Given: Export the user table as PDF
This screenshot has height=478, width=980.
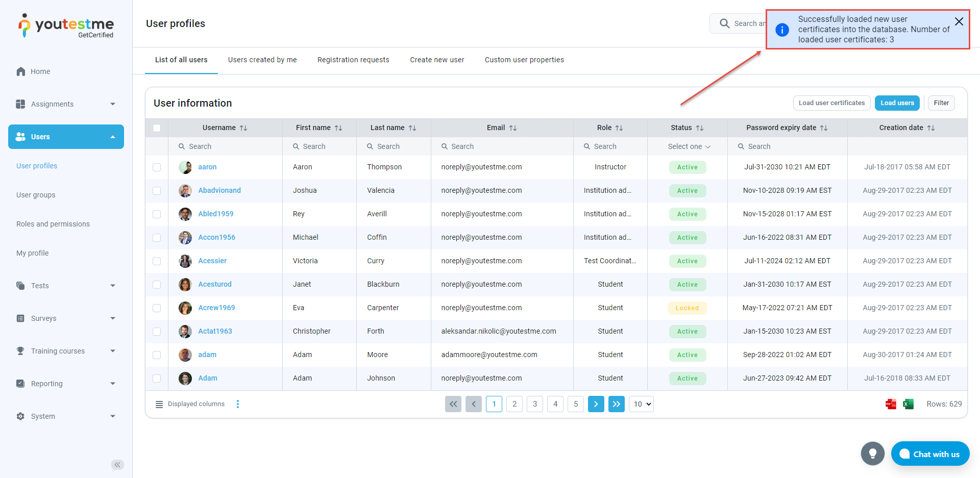Looking at the screenshot, I should [891, 404].
